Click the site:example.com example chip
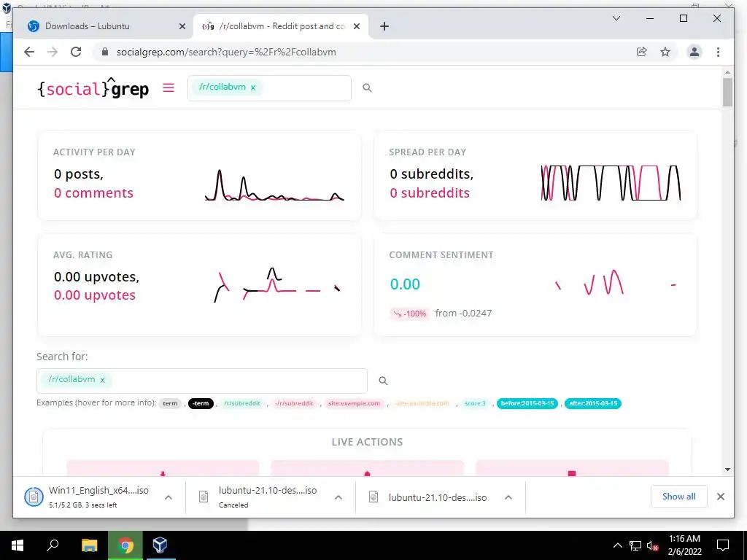747x560 pixels. (x=354, y=403)
